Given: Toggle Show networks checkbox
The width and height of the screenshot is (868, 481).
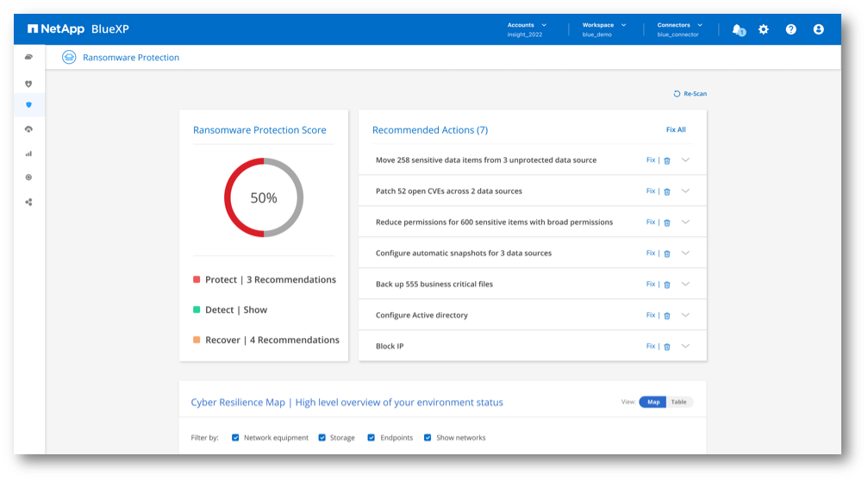Looking at the screenshot, I should (x=428, y=437).
